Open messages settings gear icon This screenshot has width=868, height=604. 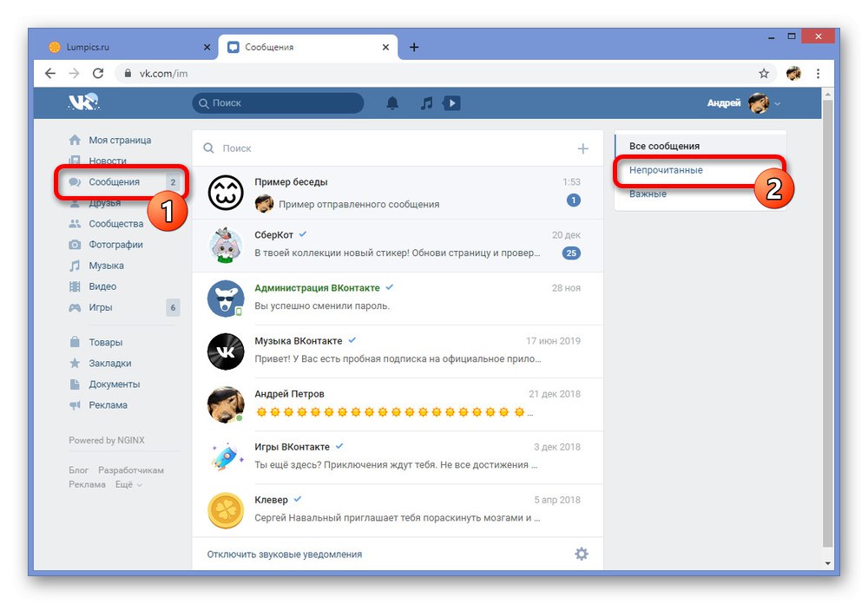pyautogui.click(x=582, y=554)
